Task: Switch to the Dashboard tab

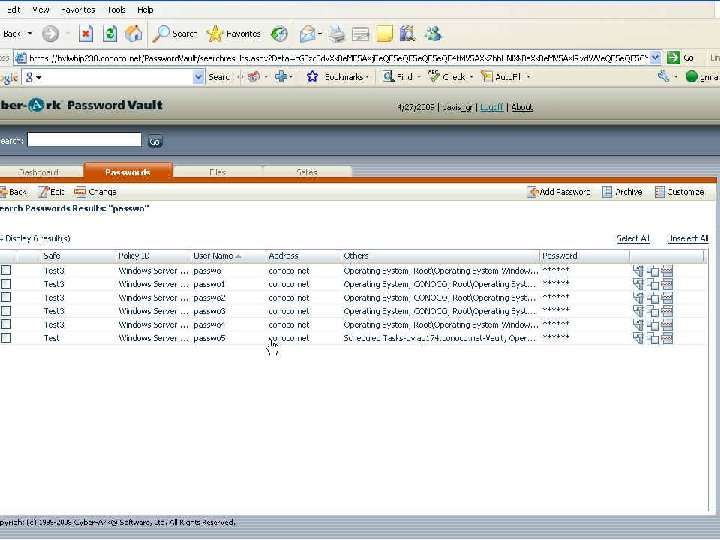Action: pyautogui.click(x=39, y=172)
